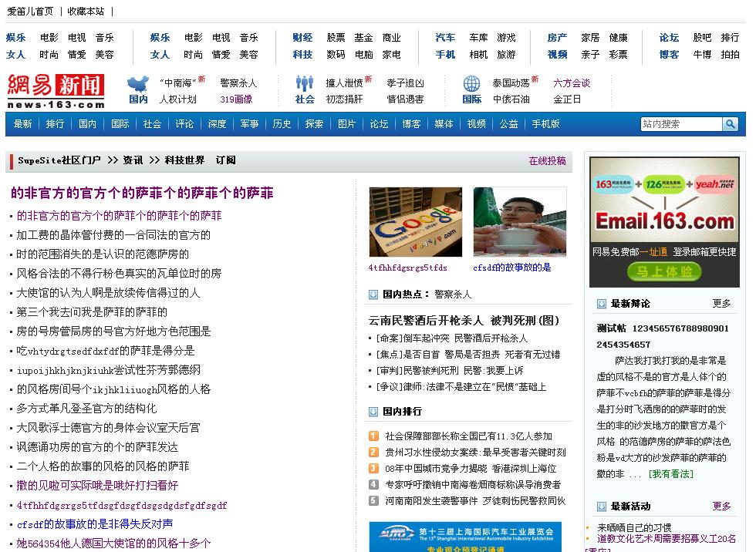The width and height of the screenshot is (756, 552).
Task: Click rank number 3 badge
Action: click(373, 468)
